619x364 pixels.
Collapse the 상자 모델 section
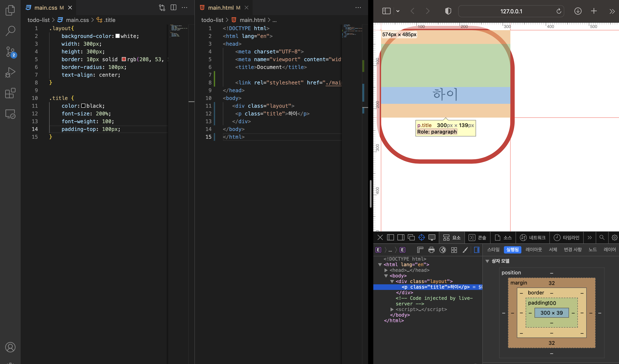487,261
